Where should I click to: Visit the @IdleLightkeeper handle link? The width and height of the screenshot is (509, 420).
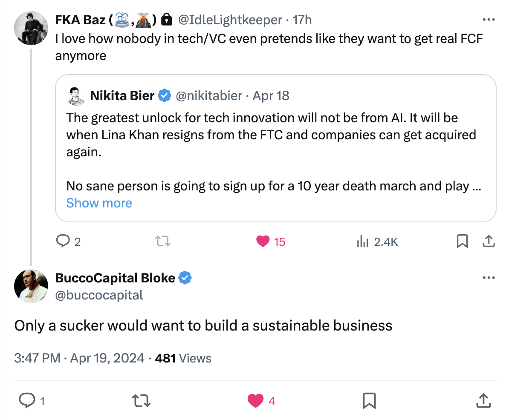click(229, 20)
